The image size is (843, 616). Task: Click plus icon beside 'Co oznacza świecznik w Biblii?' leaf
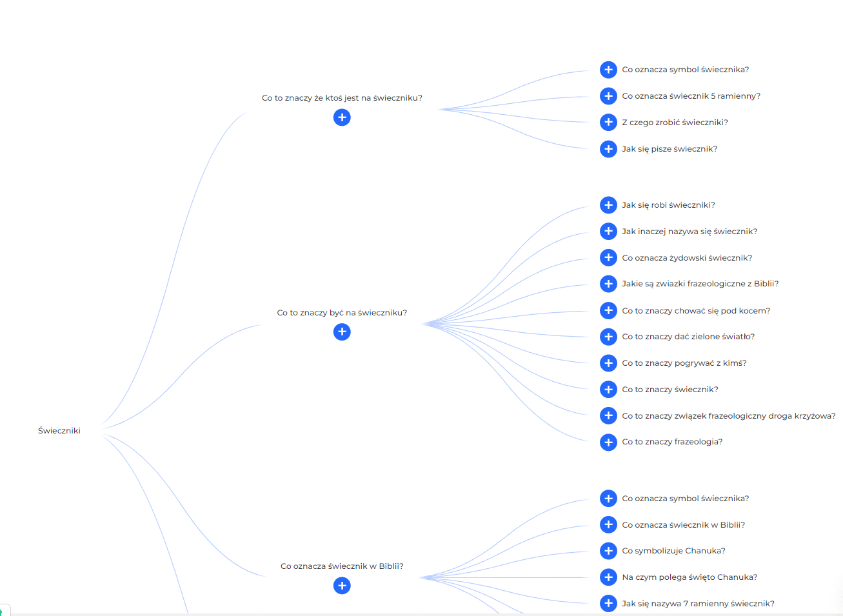[608, 525]
